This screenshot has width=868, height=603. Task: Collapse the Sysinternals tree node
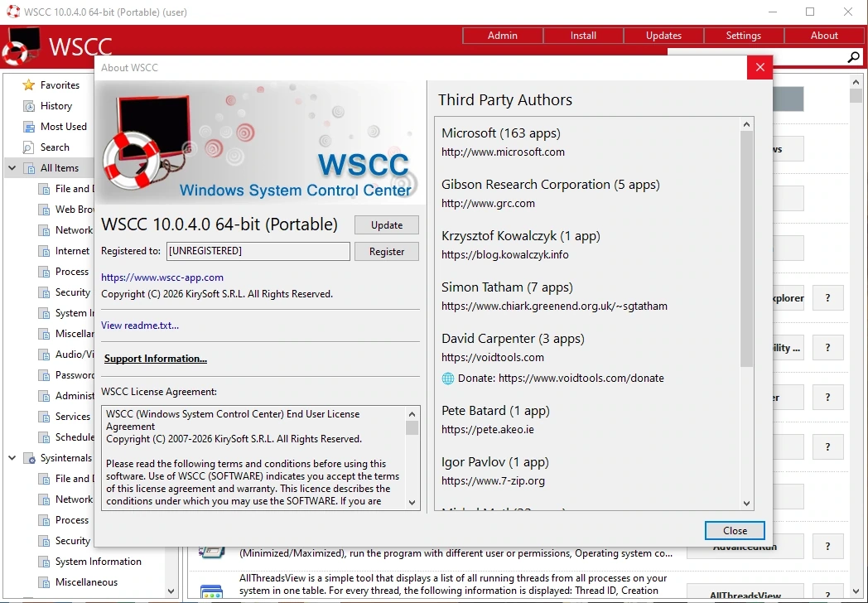[x=12, y=458]
